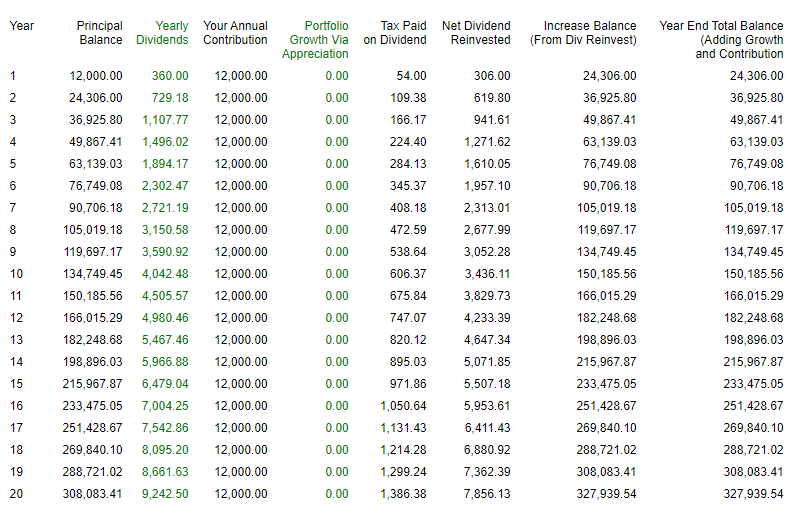Select net dividend value 941.61
801x518 pixels.
[492, 120]
